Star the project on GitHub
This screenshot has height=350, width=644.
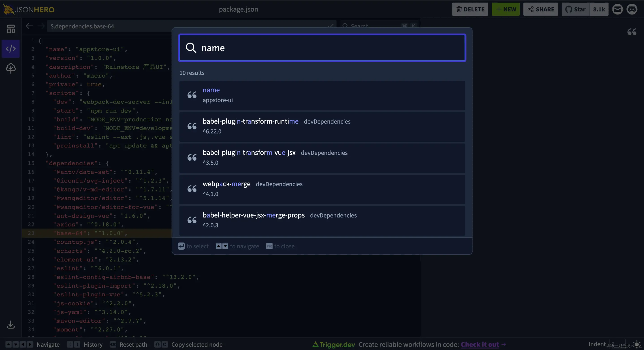[x=576, y=9]
